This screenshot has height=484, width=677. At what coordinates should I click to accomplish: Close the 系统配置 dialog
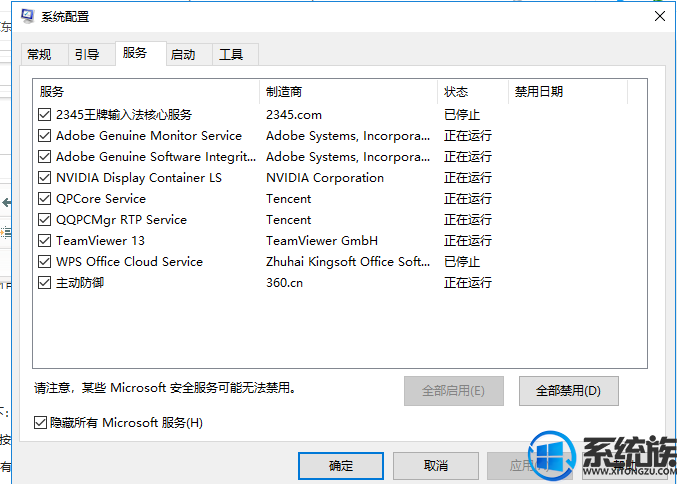pyautogui.click(x=659, y=16)
